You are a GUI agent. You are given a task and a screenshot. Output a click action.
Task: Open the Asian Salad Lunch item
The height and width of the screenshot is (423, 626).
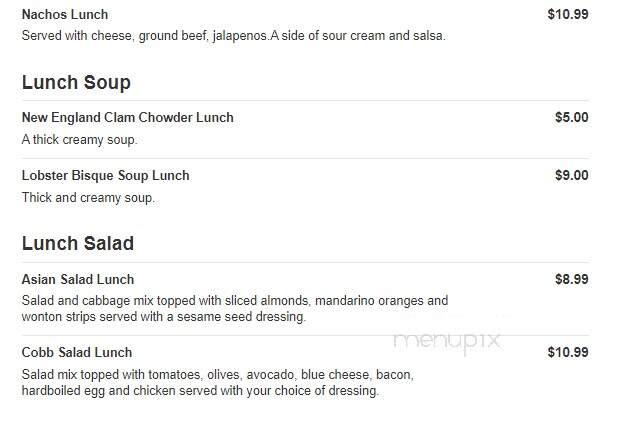[x=78, y=279]
